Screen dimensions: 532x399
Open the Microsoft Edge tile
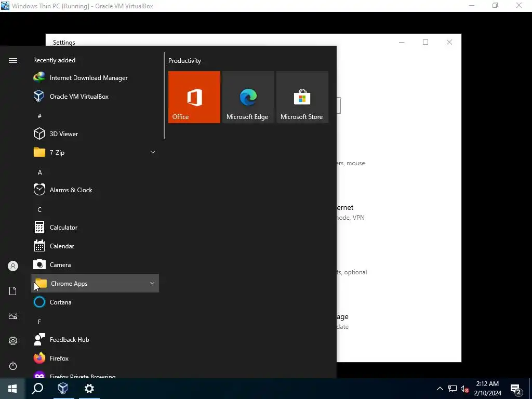coord(248,97)
